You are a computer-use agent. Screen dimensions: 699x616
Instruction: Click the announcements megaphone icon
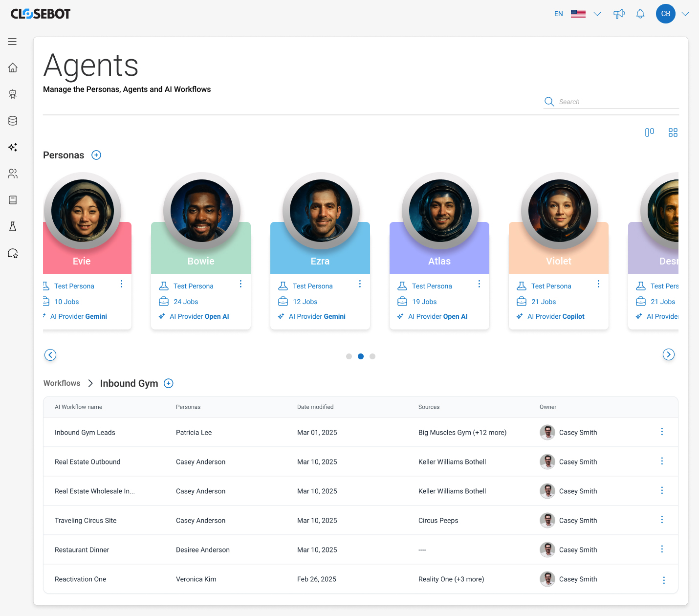coord(619,14)
